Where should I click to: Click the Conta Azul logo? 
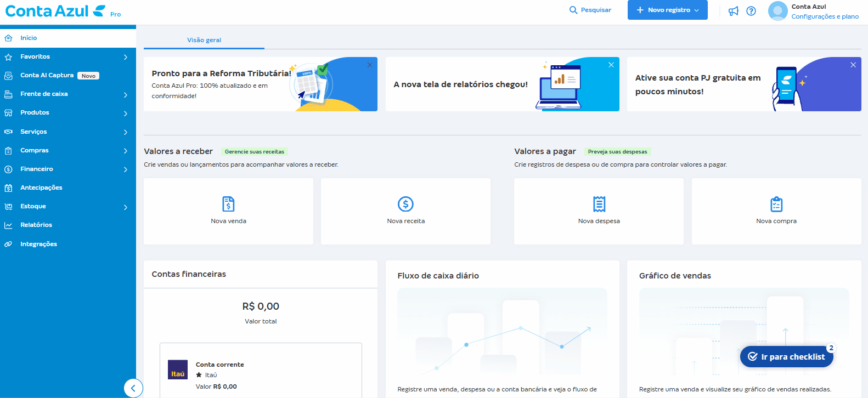63,11
